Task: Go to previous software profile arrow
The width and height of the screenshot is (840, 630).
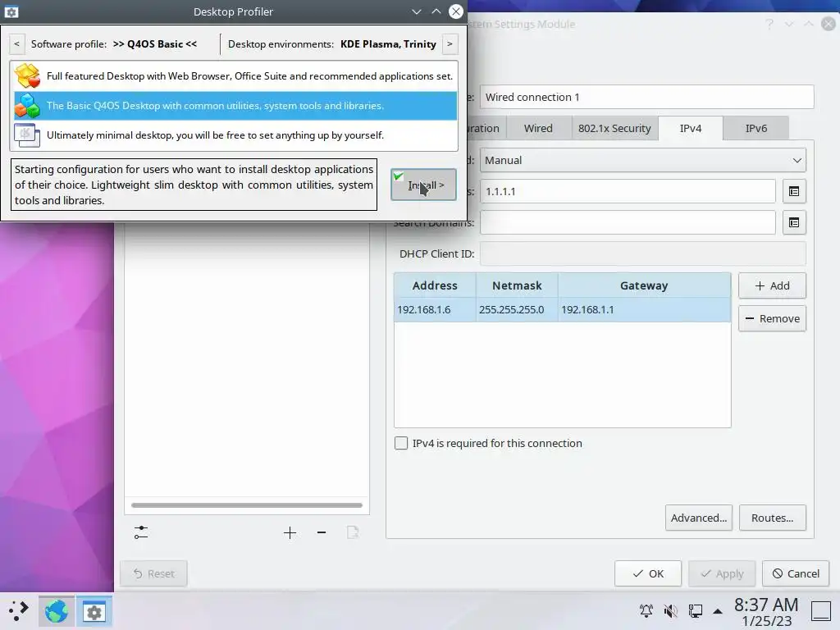Action: click(16, 44)
